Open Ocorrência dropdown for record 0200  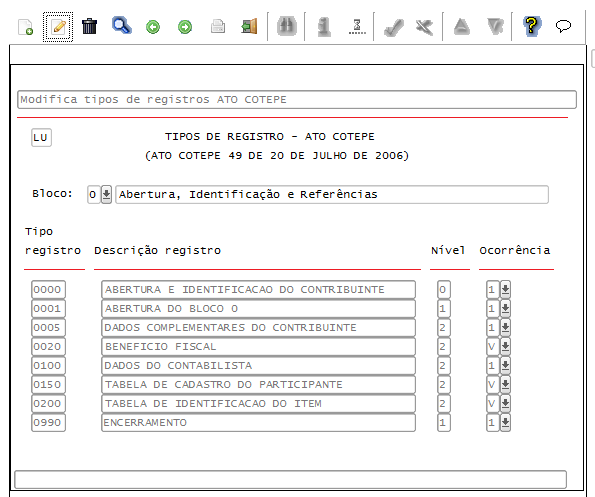505,403
